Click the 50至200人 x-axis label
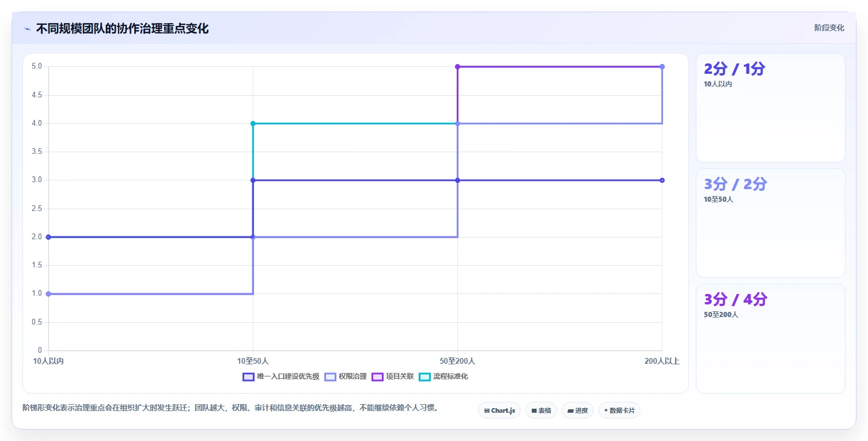868x441 pixels. [457, 361]
